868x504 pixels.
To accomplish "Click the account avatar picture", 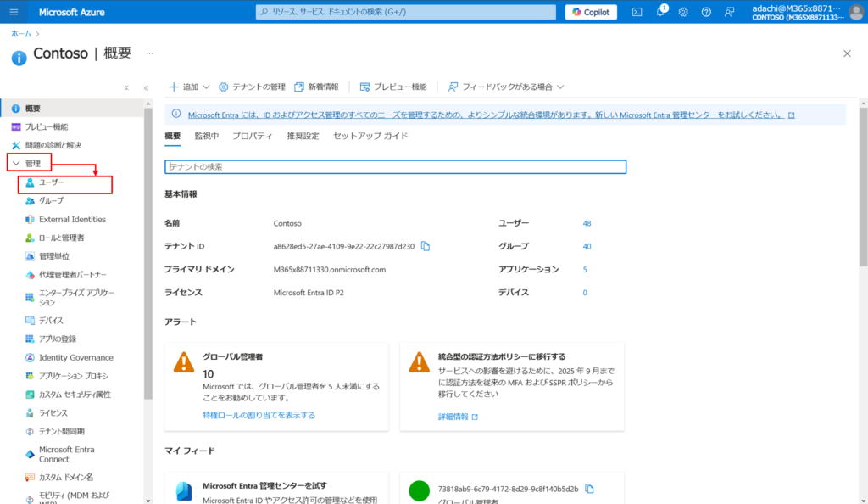I will pyautogui.click(x=856, y=12).
